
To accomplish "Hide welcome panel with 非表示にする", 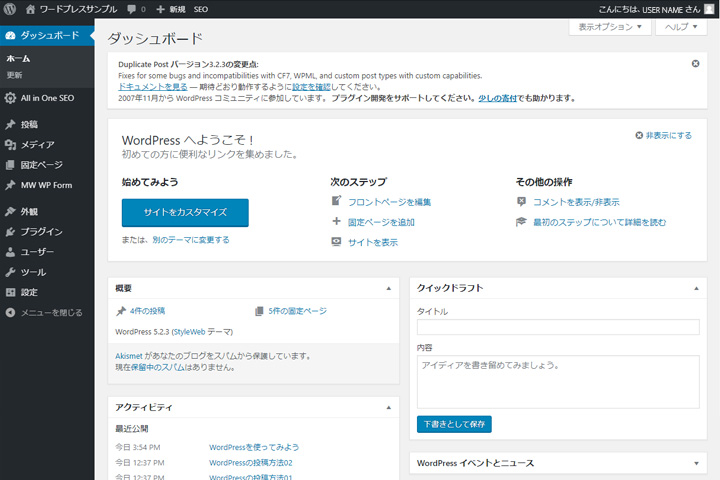I will pos(664,136).
